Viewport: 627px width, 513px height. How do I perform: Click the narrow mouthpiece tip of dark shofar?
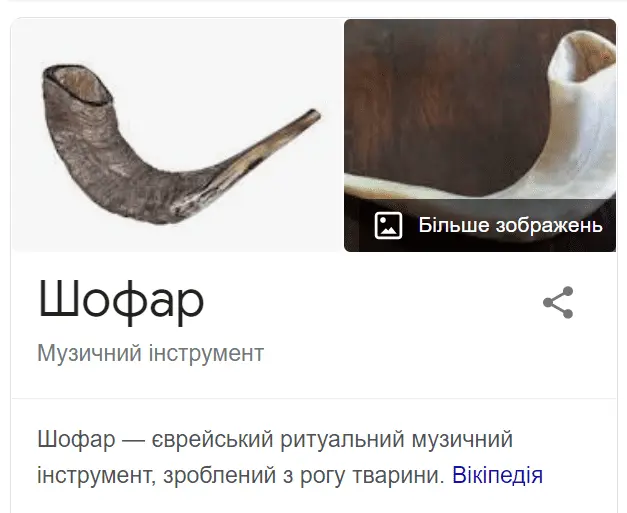click(313, 115)
